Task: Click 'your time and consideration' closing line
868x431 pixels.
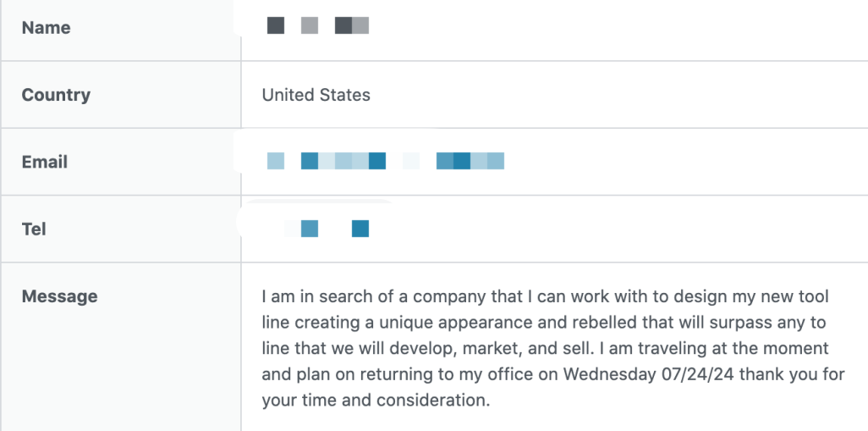Action: tap(376, 400)
